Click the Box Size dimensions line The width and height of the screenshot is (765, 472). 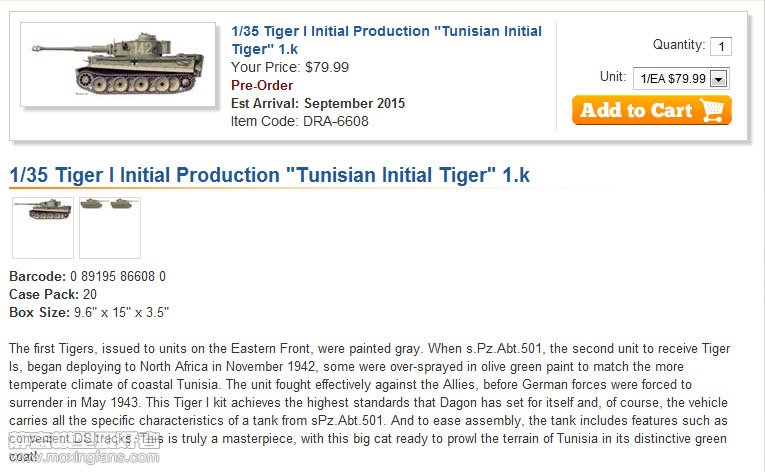[89, 312]
